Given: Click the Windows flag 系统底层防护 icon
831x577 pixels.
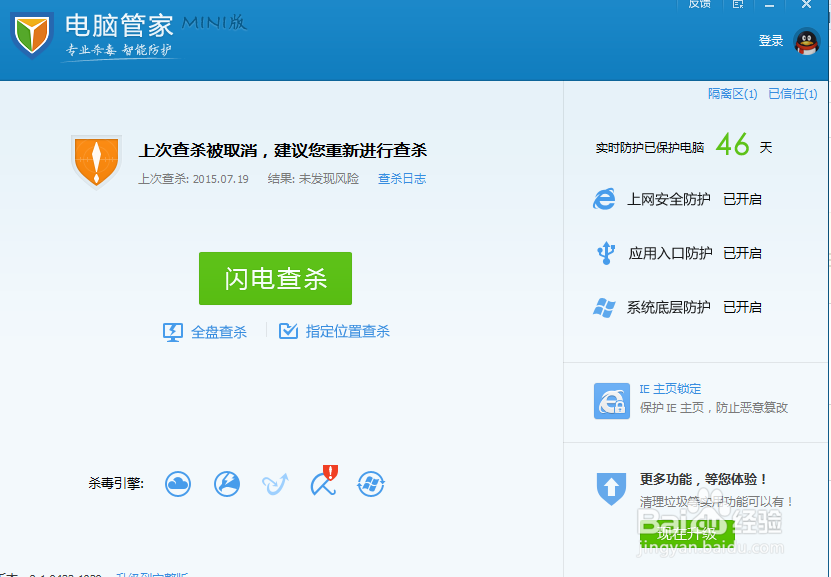Looking at the screenshot, I should coord(604,307).
